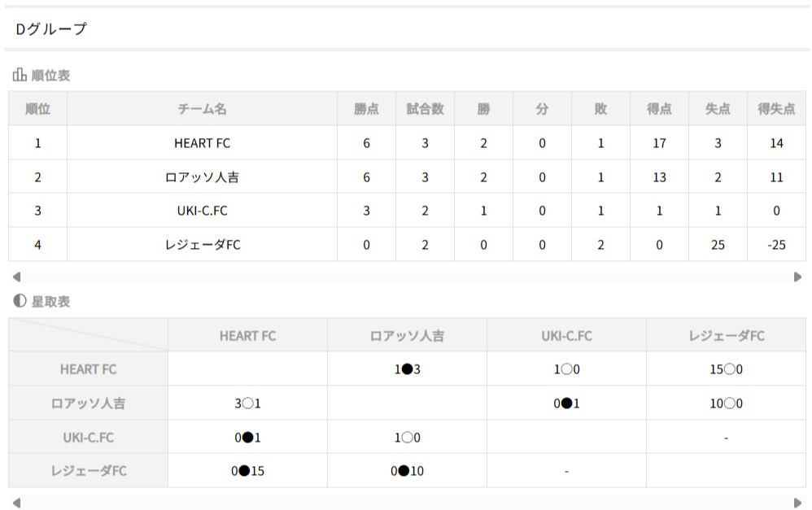Select HEART FC in the standings table
This screenshot has width=812, height=510.
point(202,143)
